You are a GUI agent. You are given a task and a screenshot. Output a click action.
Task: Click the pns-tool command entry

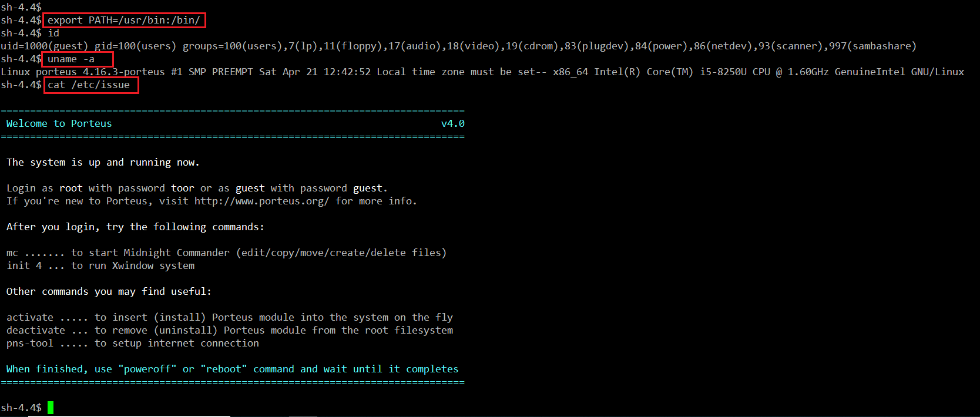click(30, 343)
